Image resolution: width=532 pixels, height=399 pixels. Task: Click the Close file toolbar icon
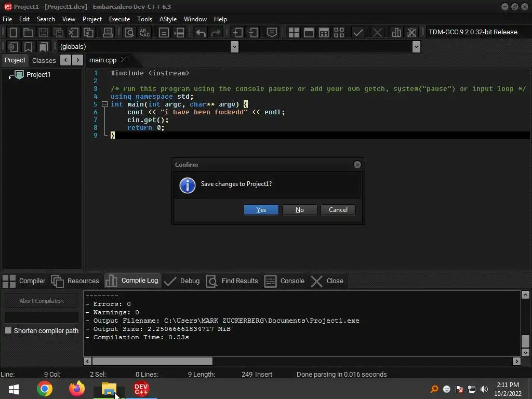73,33
